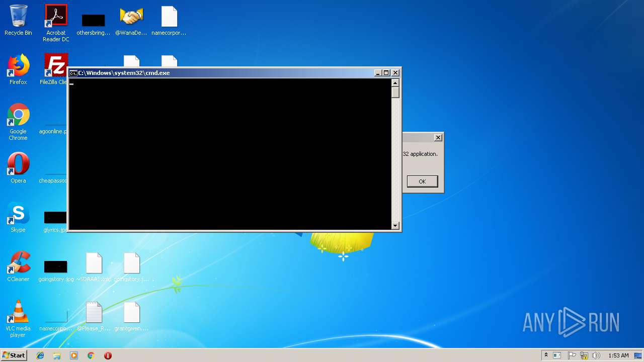Click OK in the dialog behind cmd
The width and height of the screenshot is (644, 362).
(422, 182)
